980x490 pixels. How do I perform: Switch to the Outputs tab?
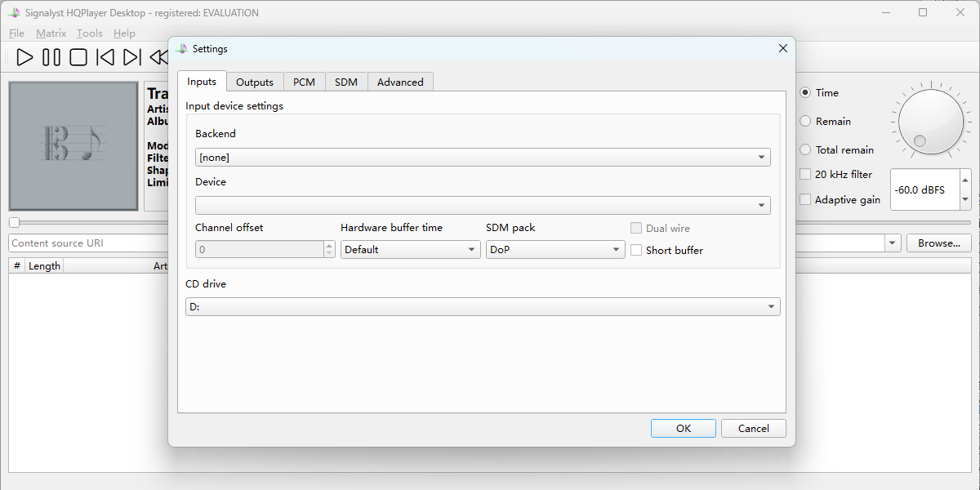coord(254,82)
